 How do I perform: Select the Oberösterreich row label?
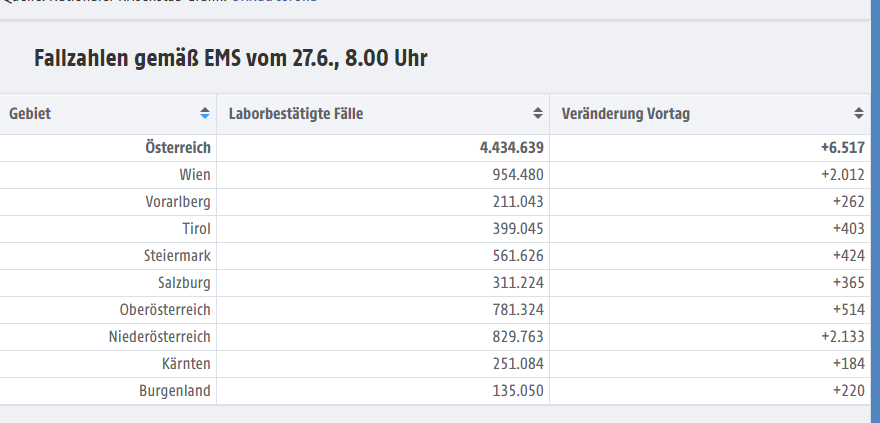[165, 310]
